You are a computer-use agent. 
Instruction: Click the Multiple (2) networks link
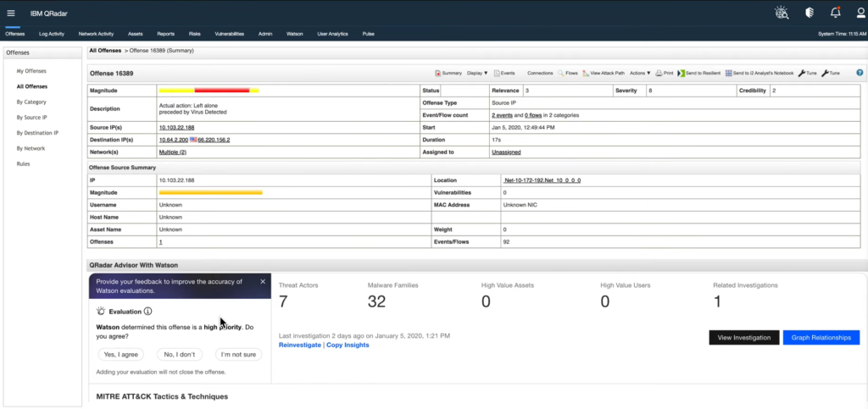173,152
